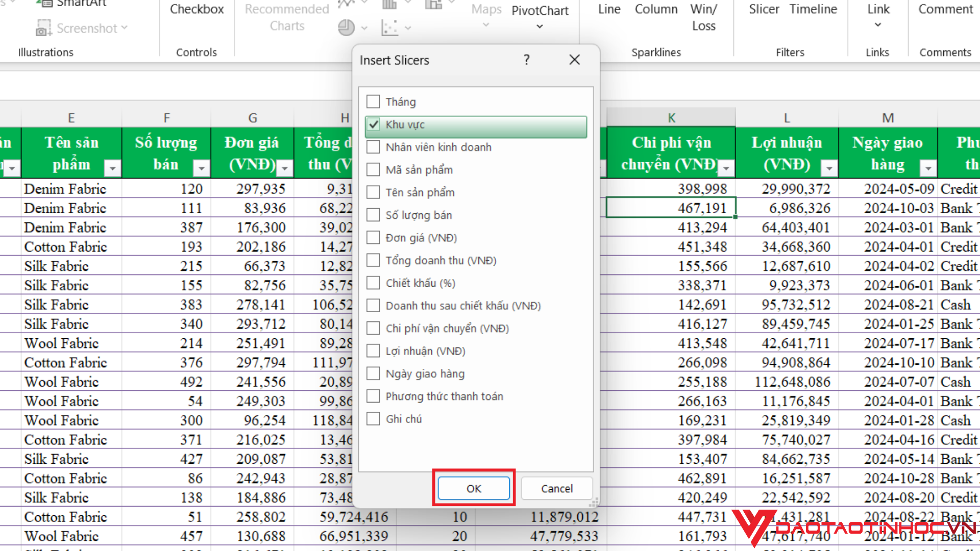This screenshot has height=551, width=980.
Task: Insert a pie chart
Action: click(x=347, y=28)
